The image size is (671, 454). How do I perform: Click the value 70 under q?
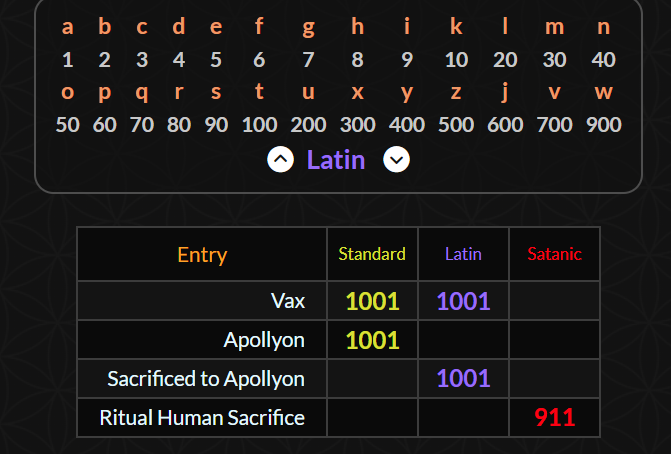142,125
